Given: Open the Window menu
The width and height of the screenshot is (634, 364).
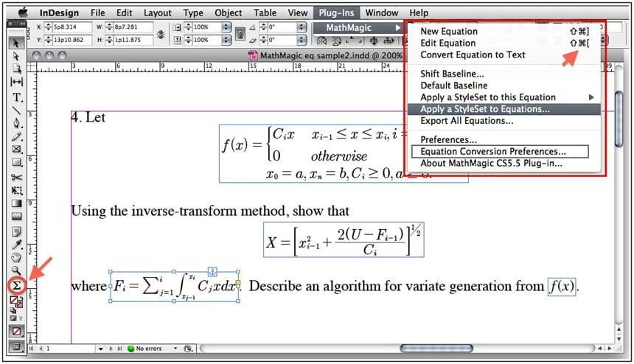Looking at the screenshot, I should click(x=382, y=13).
